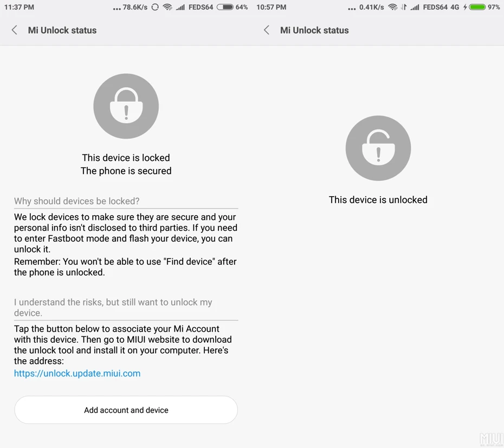This screenshot has height=448, width=504.
Task: Tap the 64% battery icon
Action: click(225, 7)
